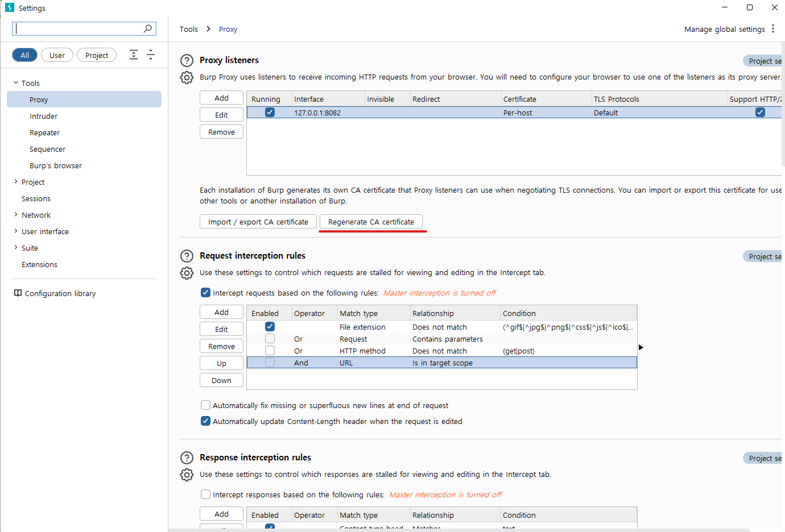Toggle Running checkbox for listener 127.0.0.1:8082

tap(270, 113)
